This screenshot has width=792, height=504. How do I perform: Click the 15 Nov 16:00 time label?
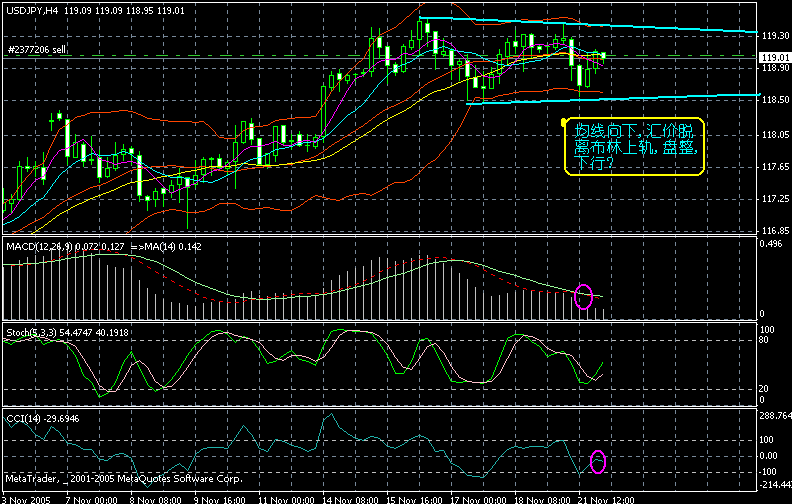pyautogui.click(x=414, y=500)
